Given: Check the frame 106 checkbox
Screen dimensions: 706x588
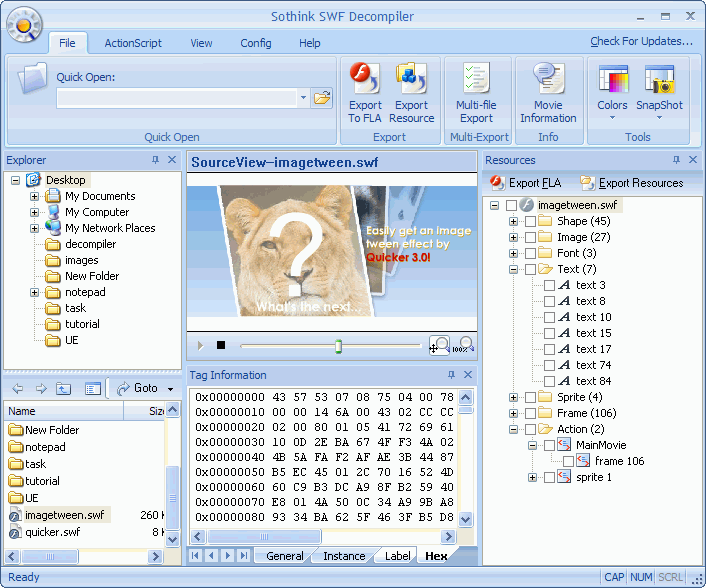Looking at the screenshot, I should pyautogui.click(x=568, y=461).
